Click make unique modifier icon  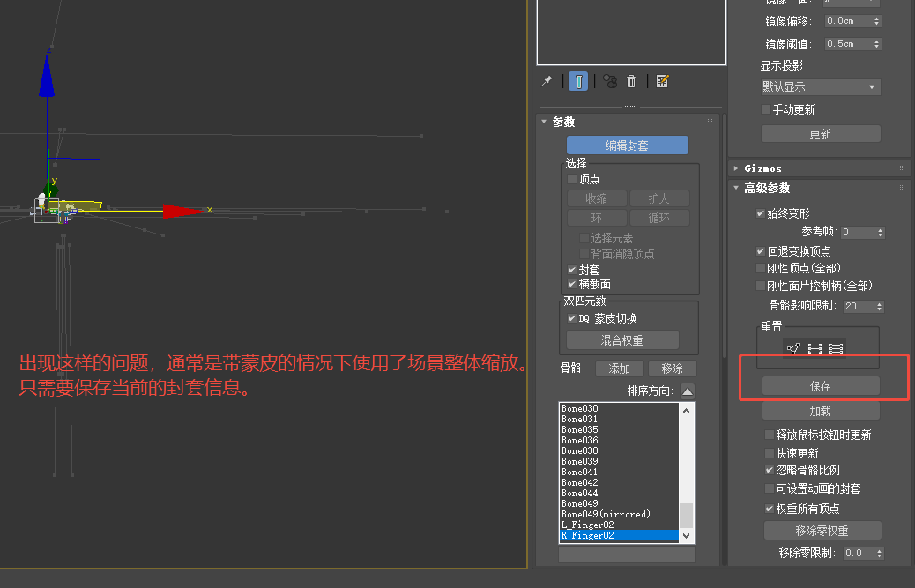[x=609, y=81]
